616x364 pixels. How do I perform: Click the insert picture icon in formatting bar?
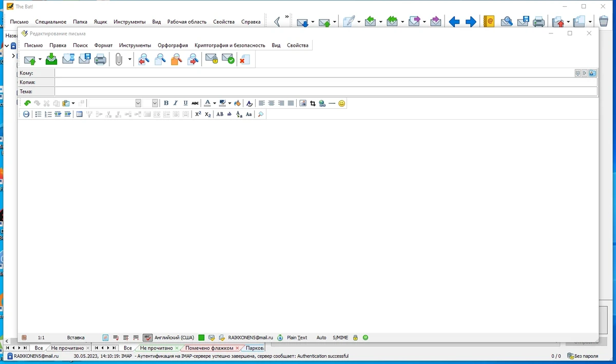tap(303, 103)
